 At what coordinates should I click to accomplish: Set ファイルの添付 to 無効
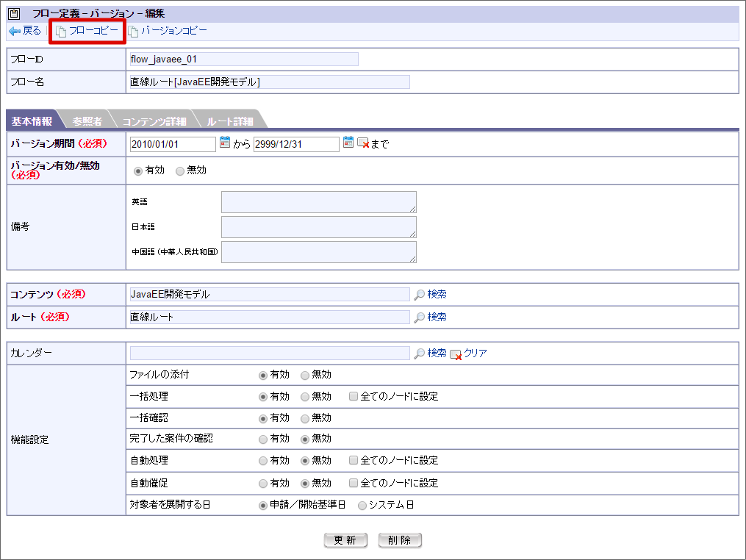(305, 376)
